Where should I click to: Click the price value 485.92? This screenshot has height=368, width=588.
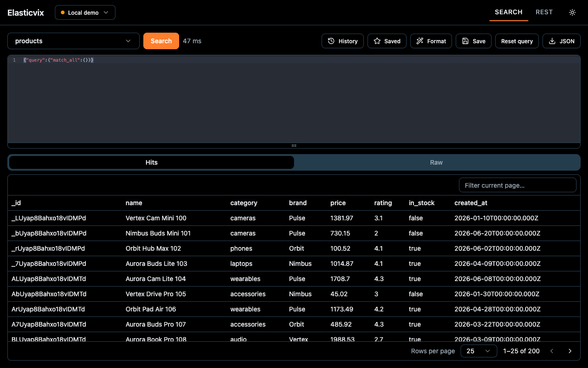click(x=341, y=324)
